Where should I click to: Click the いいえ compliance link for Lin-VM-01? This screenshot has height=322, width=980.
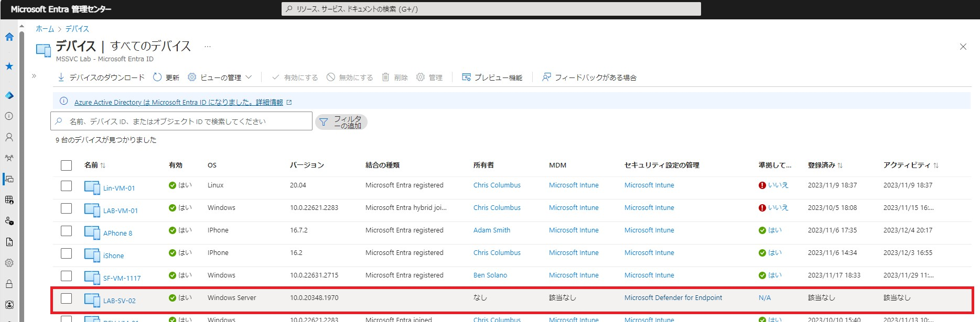778,185
